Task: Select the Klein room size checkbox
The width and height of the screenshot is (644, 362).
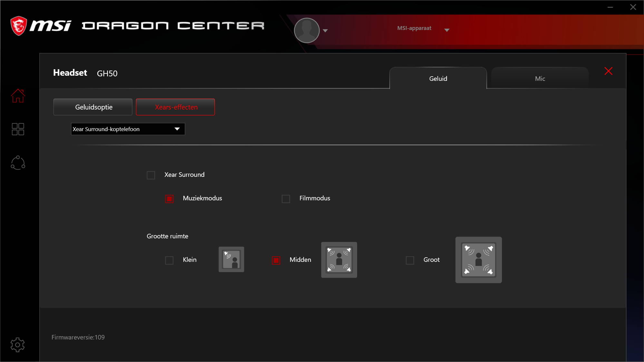Action: coord(169,260)
